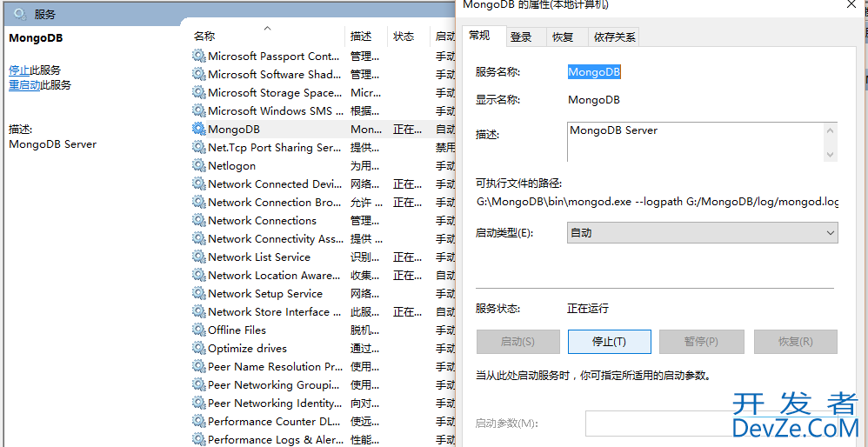Screen dimensions: 868x447
Task: Click the Services magnifier icon in the title bar
Action: click(x=20, y=15)
